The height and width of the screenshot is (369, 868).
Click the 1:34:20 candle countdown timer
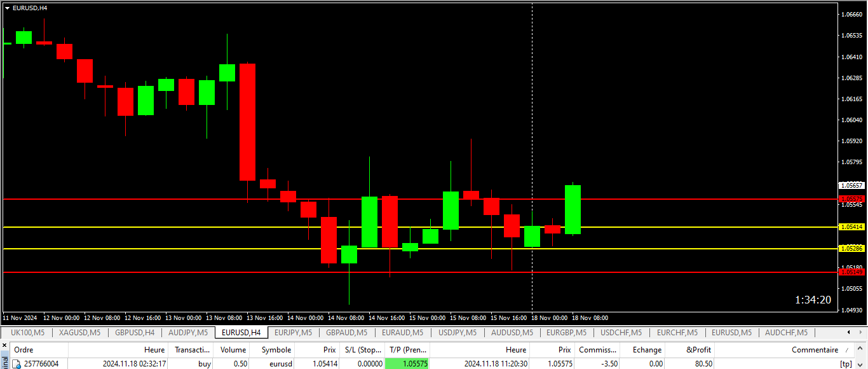coord(813,300)
